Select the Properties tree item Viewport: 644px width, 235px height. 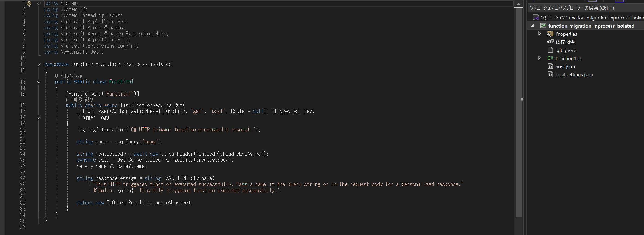tap(566, 34)
